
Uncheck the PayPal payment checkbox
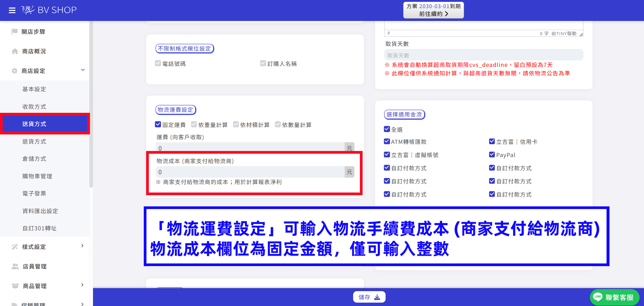(x=492, y=154)
